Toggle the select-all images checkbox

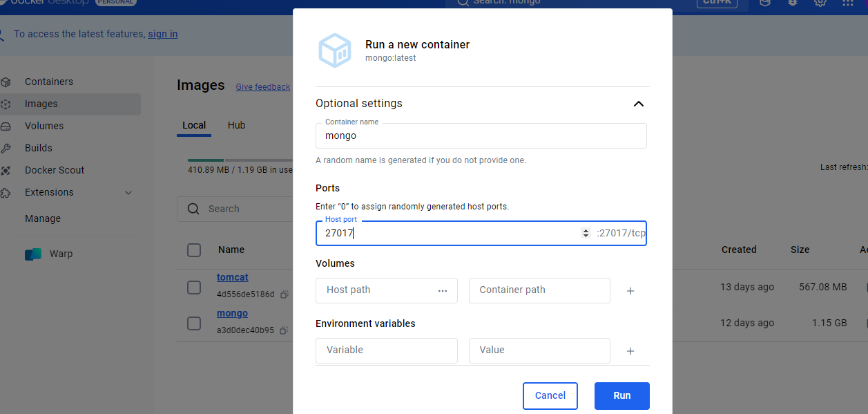pos(194,250)
